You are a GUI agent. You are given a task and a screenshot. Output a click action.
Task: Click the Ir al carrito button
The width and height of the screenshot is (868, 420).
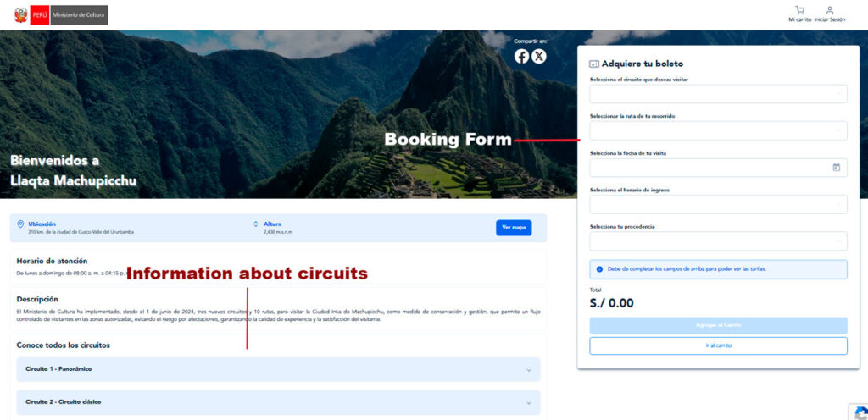click(x=718, y=345)
